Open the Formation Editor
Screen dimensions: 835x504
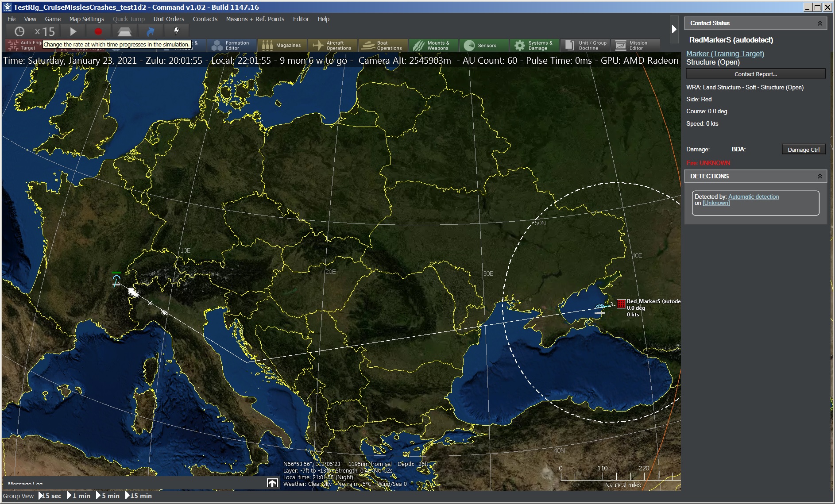(232, 45)
